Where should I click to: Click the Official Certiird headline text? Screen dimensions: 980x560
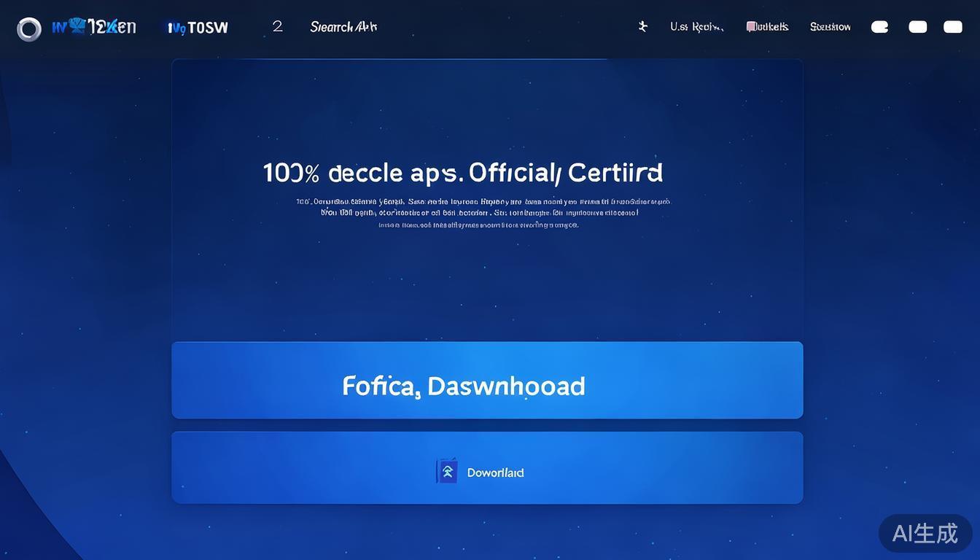[x=565, y=173]
